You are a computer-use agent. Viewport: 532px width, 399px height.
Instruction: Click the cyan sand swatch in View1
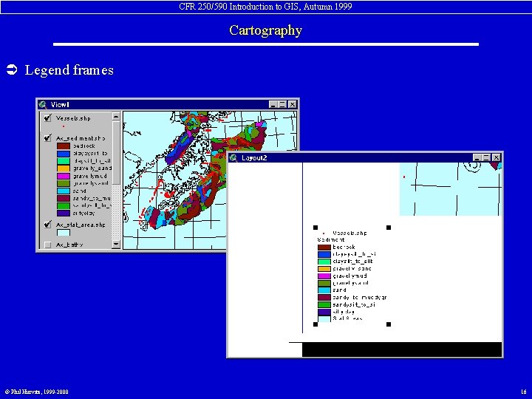pos(64,191)
